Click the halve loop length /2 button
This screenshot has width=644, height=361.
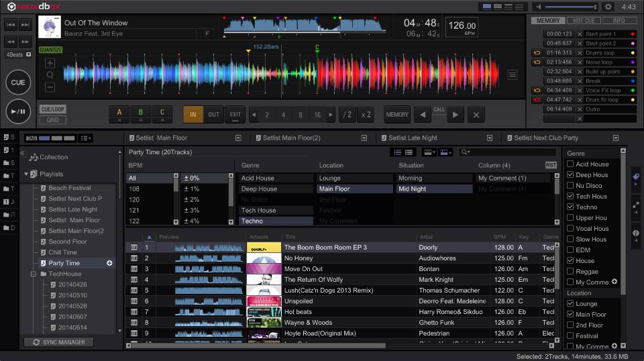coord(347,115)
